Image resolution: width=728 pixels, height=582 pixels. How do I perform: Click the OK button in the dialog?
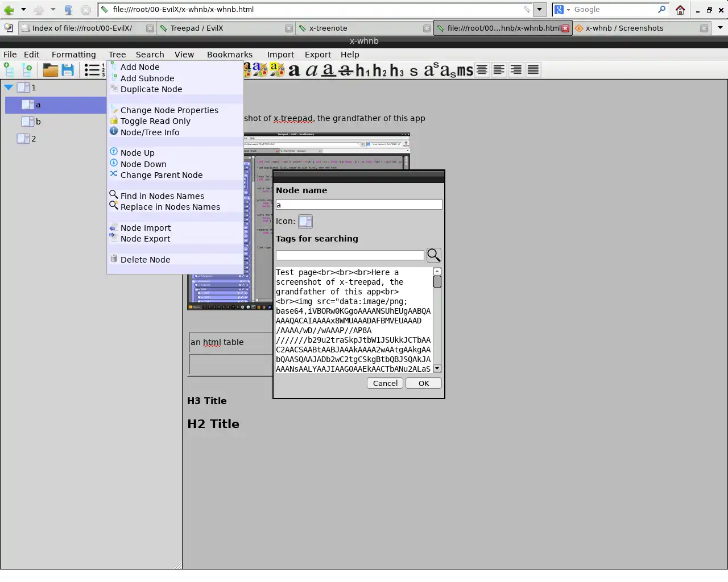tap(424, 384)
